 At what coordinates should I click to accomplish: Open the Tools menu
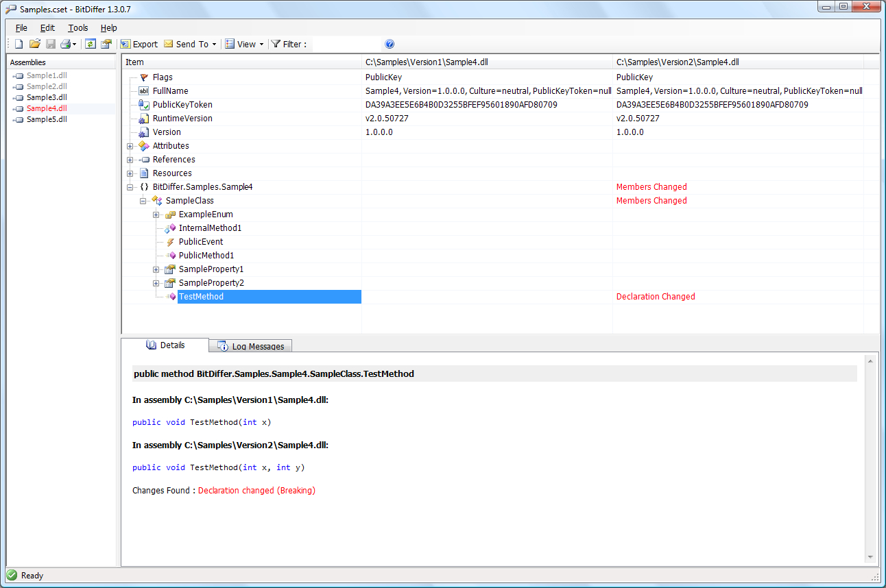[78, 28]
